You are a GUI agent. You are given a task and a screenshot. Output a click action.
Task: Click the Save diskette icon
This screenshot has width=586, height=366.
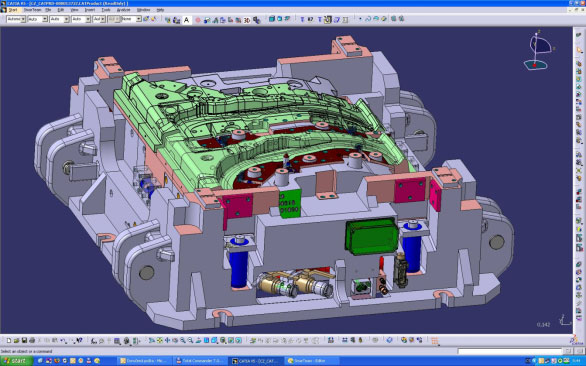pyautogui.click(x=24, y=341)
